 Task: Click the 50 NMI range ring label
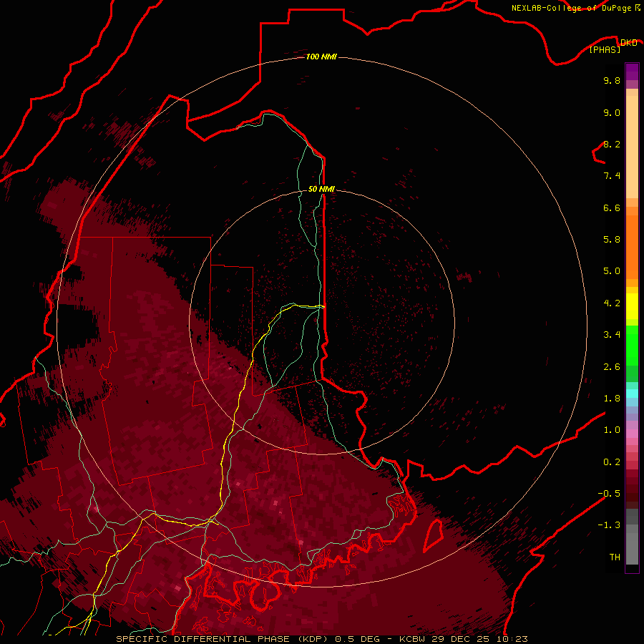click(321, 189)
